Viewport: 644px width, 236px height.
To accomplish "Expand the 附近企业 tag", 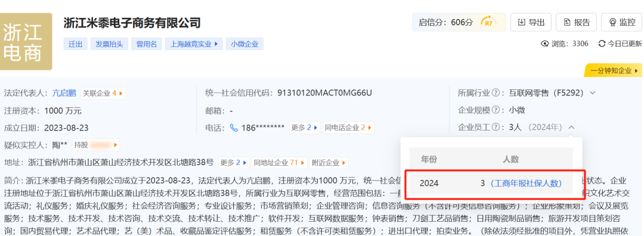I will (x=329, y=163).
